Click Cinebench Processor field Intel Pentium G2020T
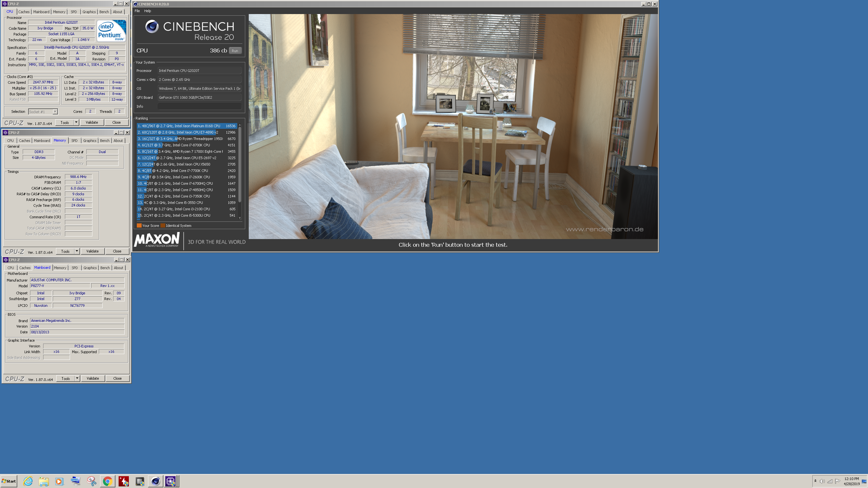868x488 pixels. coord(199,71)
